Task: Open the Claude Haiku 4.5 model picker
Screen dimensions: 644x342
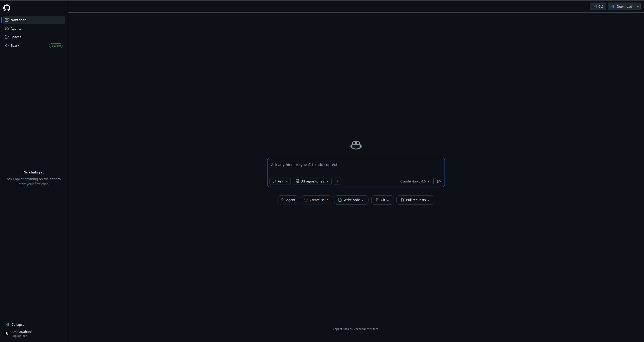Action: coord(415,181)
